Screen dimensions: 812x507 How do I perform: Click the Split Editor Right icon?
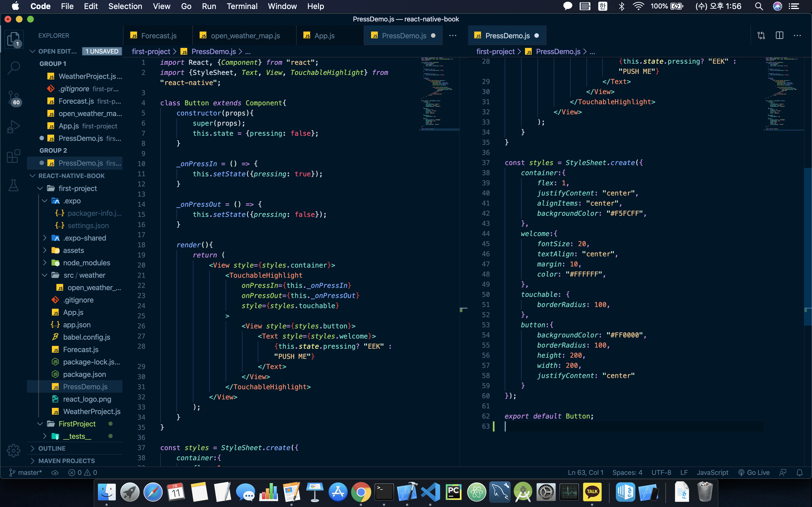coord(779,35)
